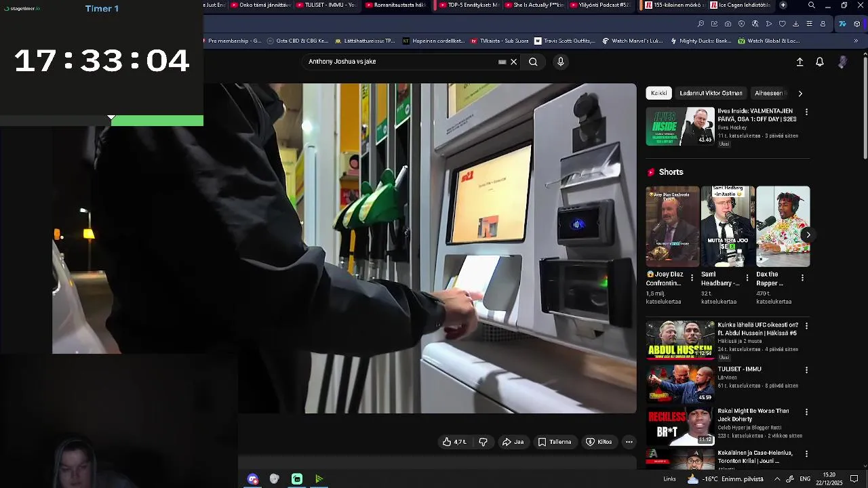Select the Aiheeseen filter chip

coord(770,93)
